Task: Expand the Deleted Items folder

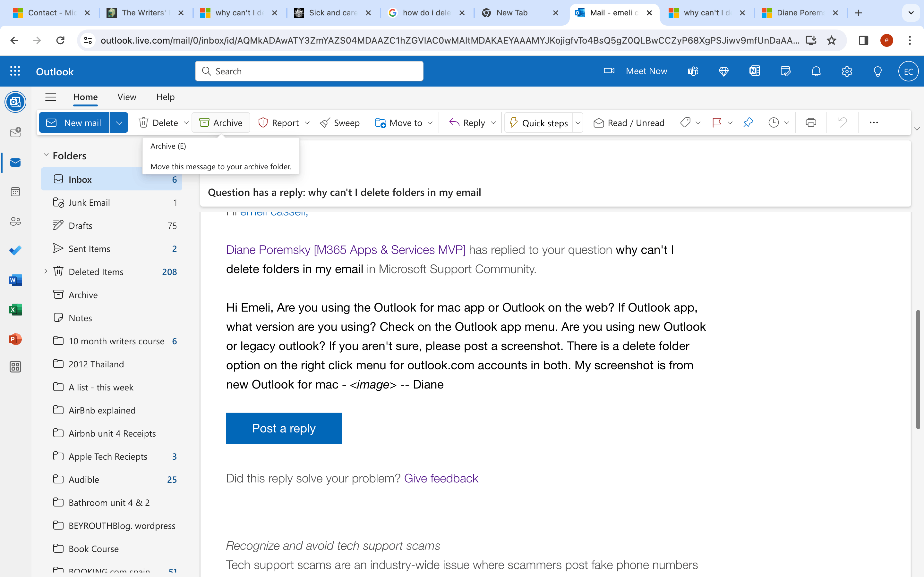Action: coord(46,271)
